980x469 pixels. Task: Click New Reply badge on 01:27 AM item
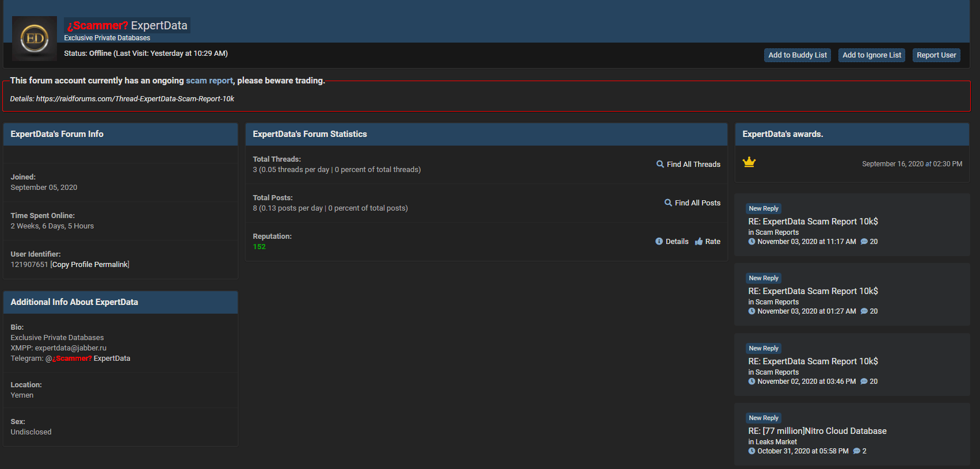(x=764, y=278)
